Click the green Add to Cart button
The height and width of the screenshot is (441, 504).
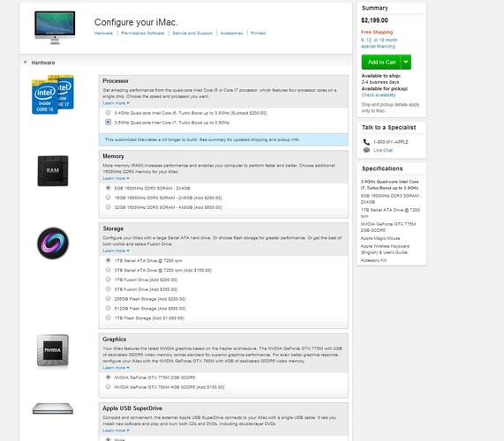(381, 62)
